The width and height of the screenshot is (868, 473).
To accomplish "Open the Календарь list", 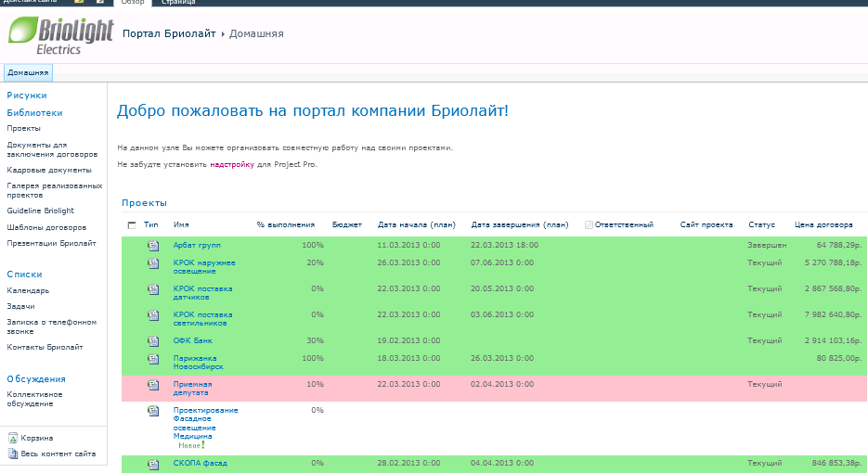I will tap(28, 290).
